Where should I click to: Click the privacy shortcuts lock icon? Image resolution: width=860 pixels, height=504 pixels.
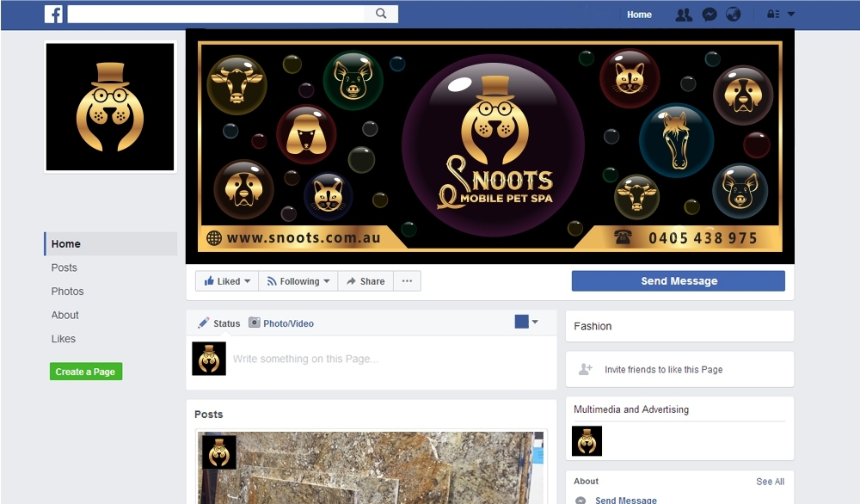(773, 15)
